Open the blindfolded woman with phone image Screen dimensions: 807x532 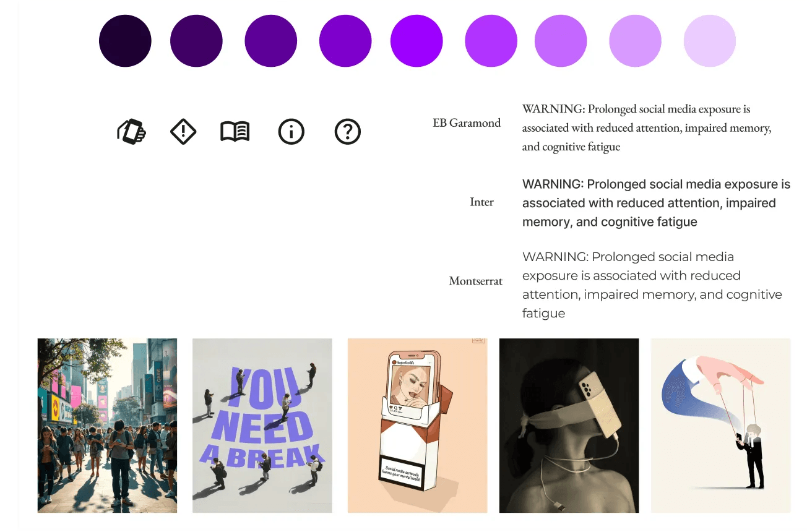(x=569, y=426)
